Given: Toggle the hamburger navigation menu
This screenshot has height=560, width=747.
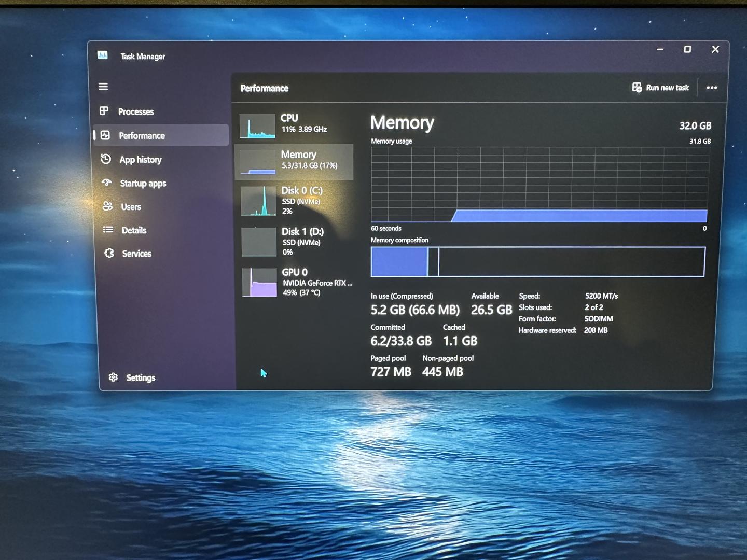Looking at the screenshot, I should pyautogui.click(x=103, y=87).
